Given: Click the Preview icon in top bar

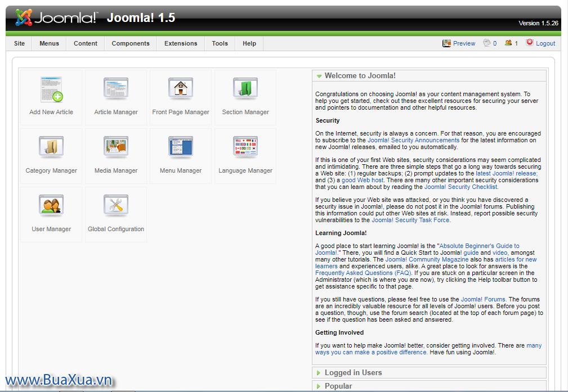Looking at the screenshot, I should 446,43.
